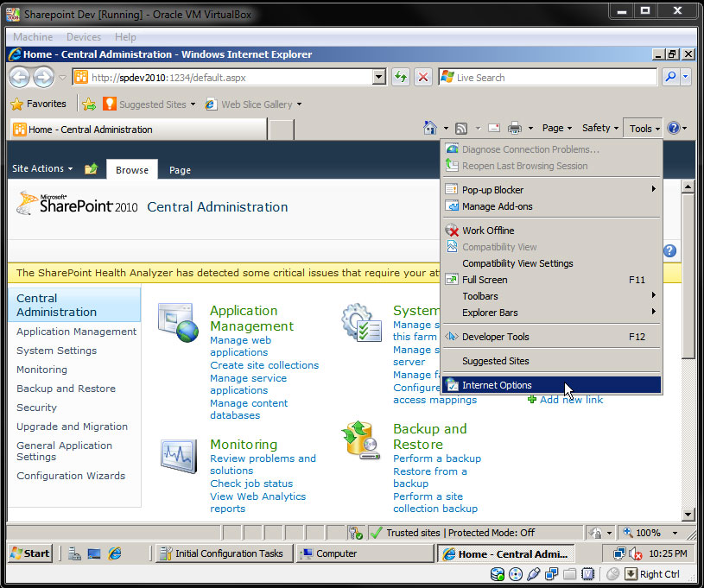Screen dimensions: 704x588
Task: Click the Print icon in command bar
Action: point(515,129)
